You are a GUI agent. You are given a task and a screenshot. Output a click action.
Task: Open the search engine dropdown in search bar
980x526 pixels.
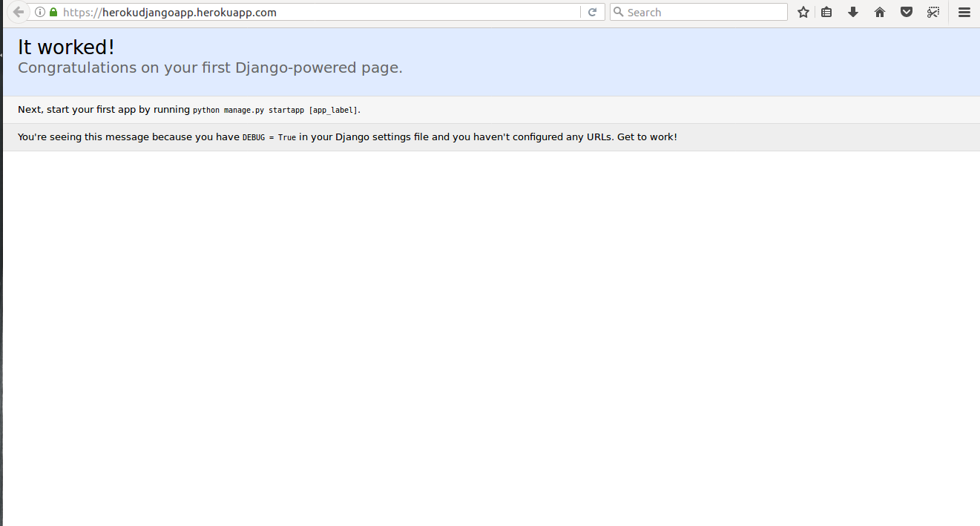pyautogui.click(x=619, y=12)
